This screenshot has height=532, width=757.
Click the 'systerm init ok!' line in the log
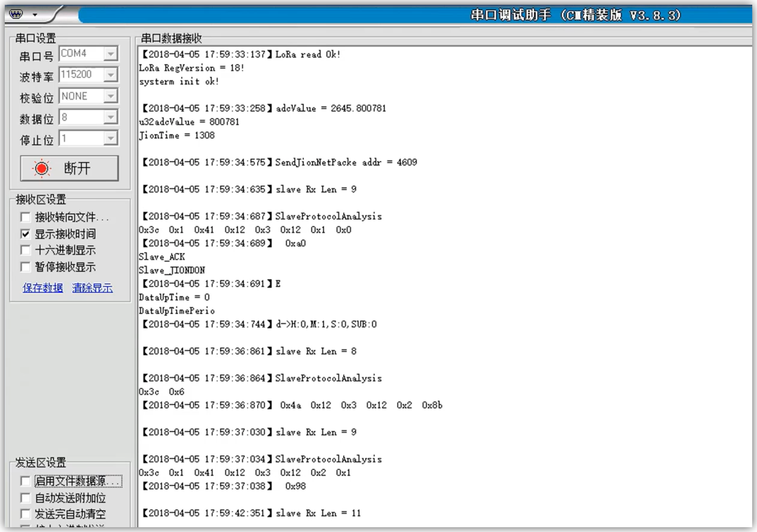point(179,82)
